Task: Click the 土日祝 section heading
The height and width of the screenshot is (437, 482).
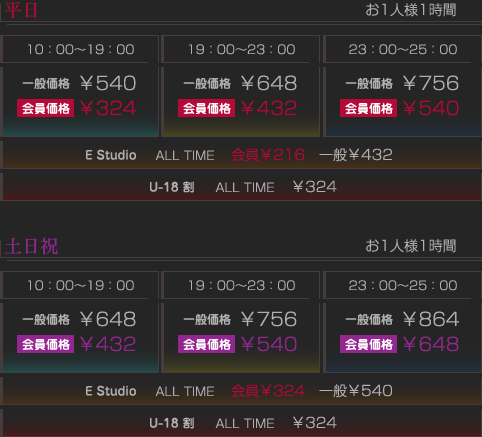Action: click(31, 246)
